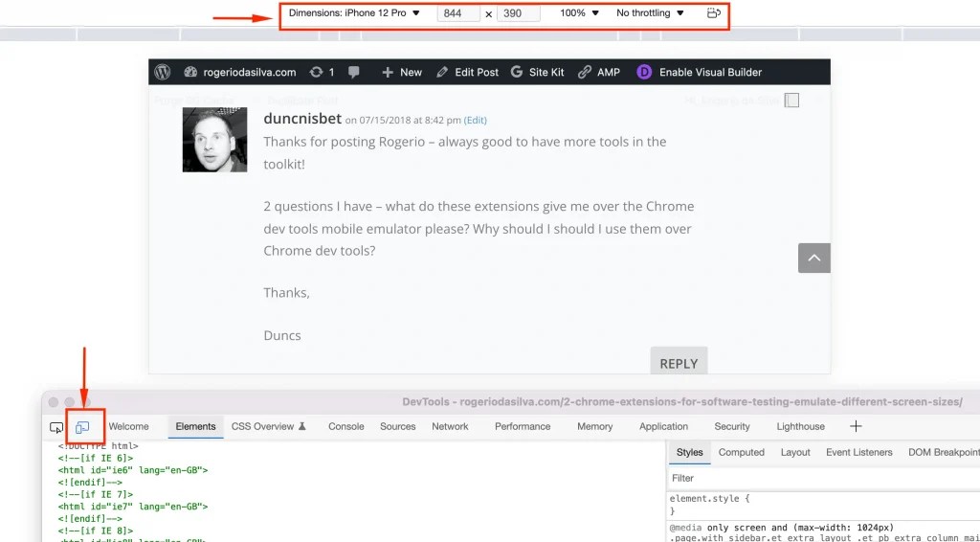Open the Memory tab
The image size is (980, 542).
tap(594, 426)
